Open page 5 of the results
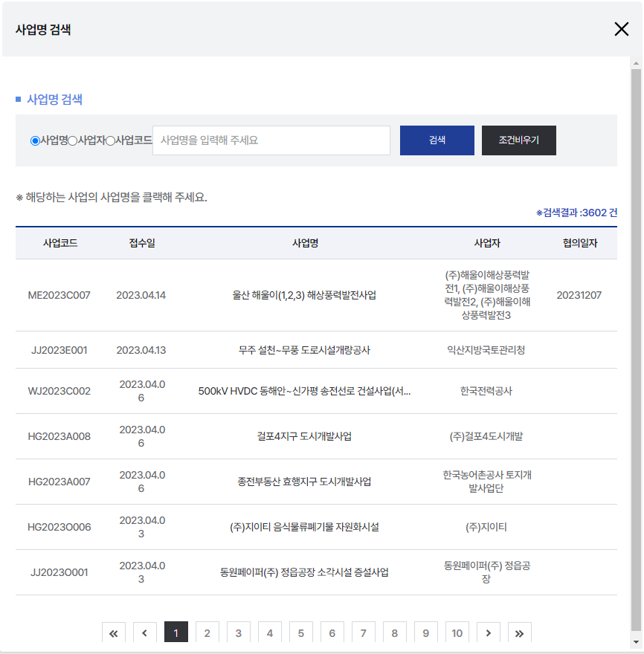The width and height of the screenshot is (644, 654). click(301, 633)
